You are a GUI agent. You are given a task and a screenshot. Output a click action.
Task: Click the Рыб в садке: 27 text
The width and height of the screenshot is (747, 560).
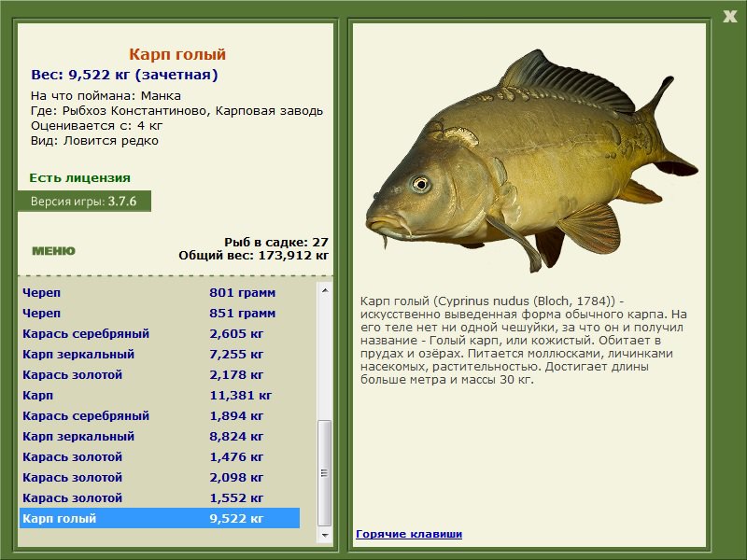pos(276,242)
